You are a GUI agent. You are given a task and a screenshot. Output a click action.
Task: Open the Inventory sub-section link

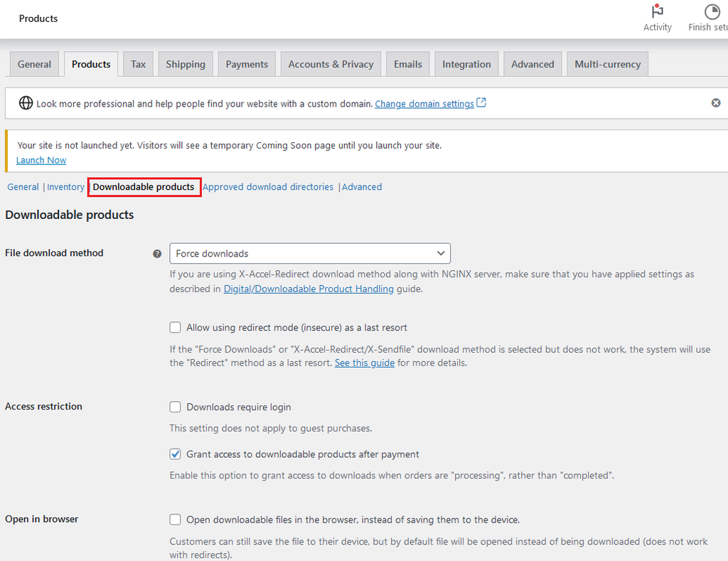point(65,187)
